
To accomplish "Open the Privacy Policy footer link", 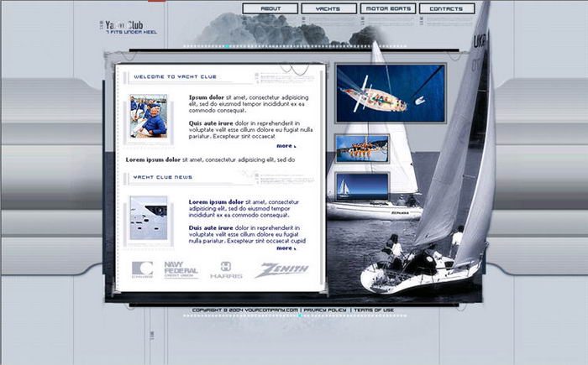I will click(326, 310).
